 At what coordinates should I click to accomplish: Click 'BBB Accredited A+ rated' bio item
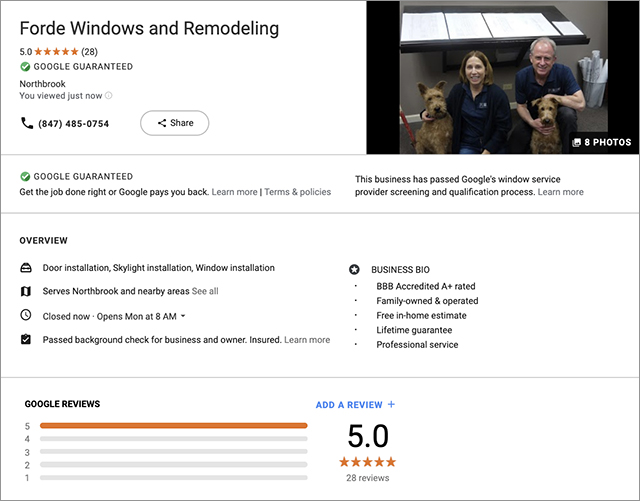click(426, 286)
